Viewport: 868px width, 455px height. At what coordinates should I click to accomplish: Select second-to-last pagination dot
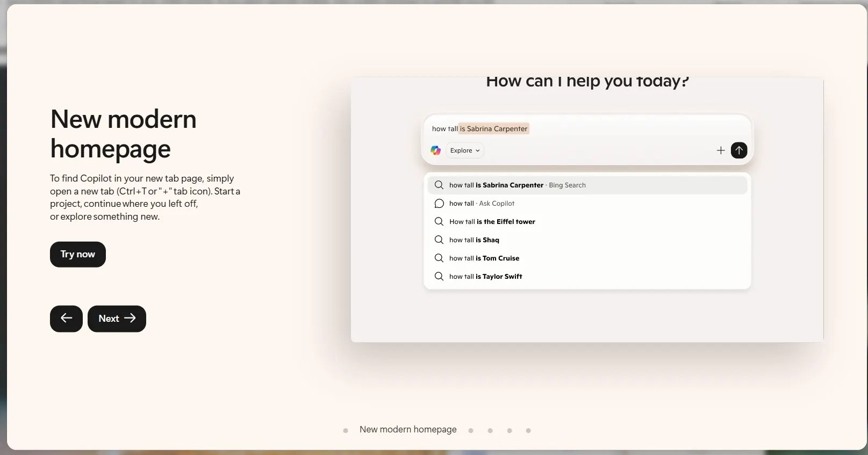(x=510, y=430)
